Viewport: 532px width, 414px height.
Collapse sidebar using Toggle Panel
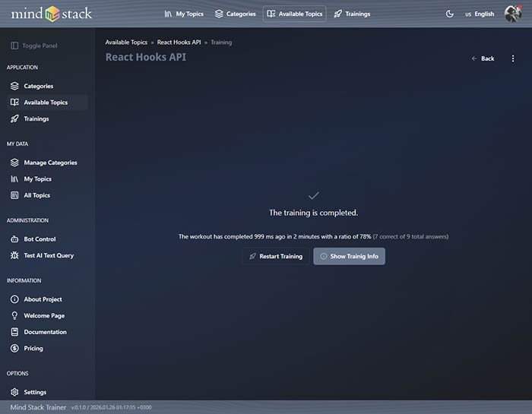(x=34, y=46)
